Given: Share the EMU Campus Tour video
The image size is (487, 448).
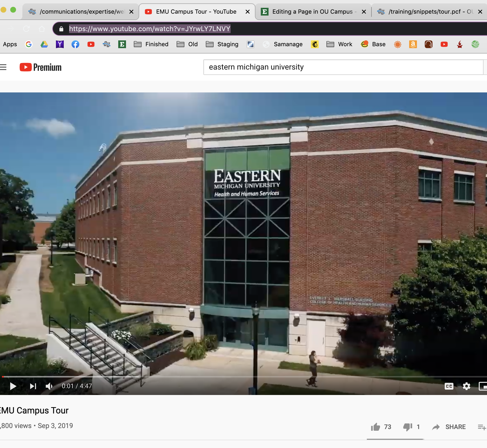Looking at the screenshot, I should tap(449, 427).
